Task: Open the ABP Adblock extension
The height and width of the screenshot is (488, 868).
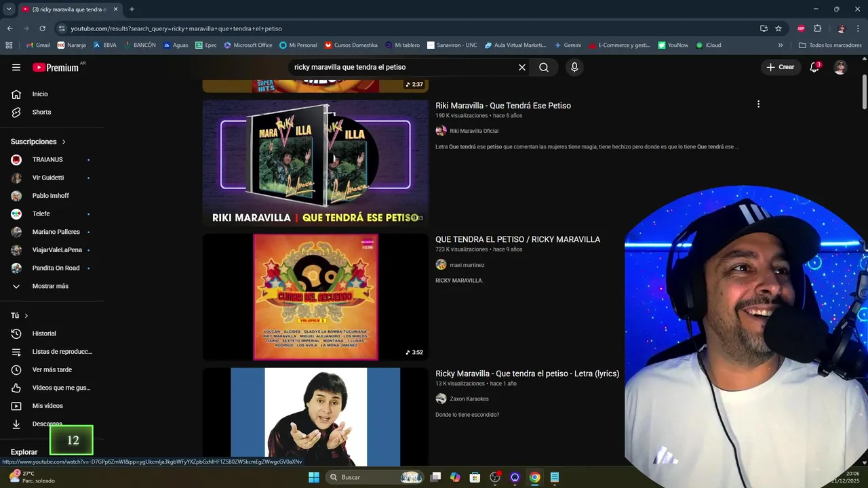Action: click(801, 28)
